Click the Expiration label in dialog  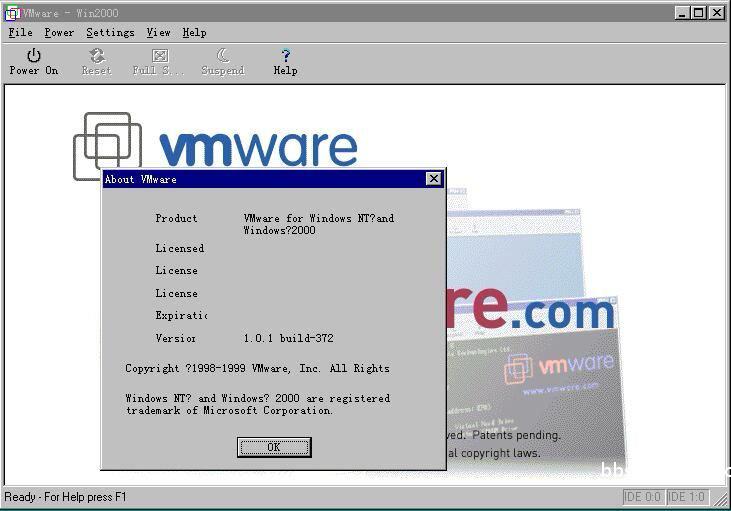pyautogui.click(x=181, y=316)
